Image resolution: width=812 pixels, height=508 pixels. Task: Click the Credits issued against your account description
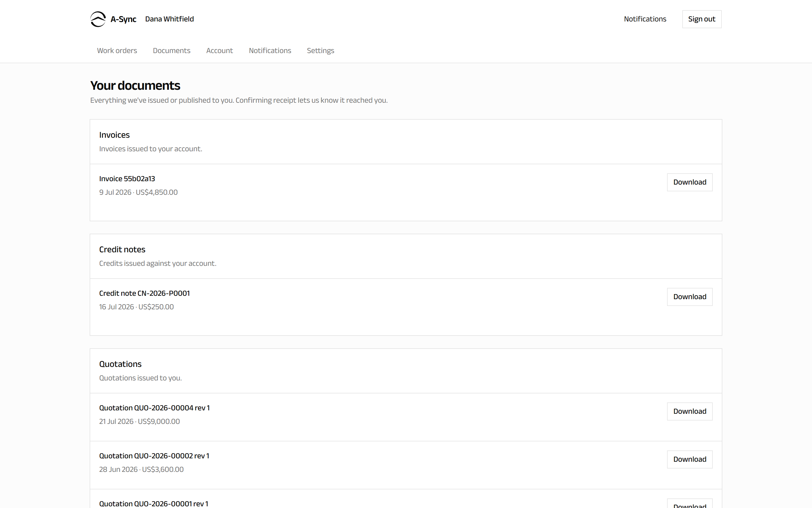click(158, 263)
